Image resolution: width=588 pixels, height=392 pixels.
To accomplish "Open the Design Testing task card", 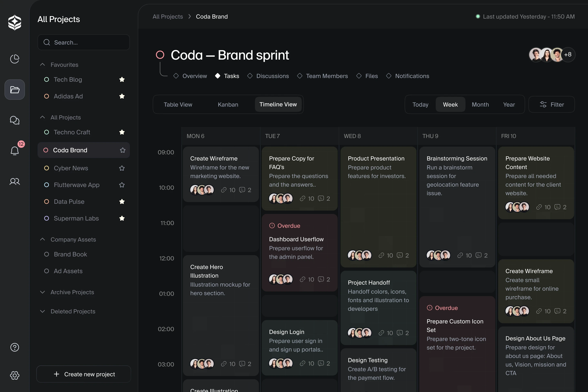I will pyautogui.click(x=378, y=370).
